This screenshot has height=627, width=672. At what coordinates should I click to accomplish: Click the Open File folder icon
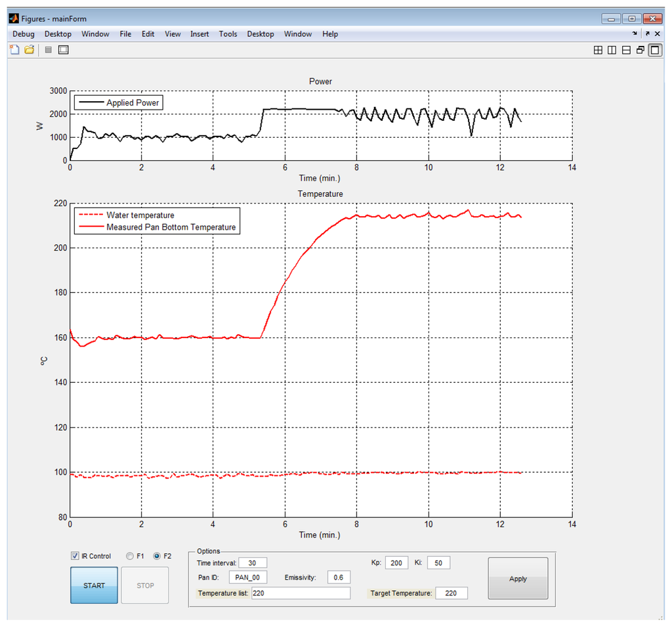(x=30, y=50)
